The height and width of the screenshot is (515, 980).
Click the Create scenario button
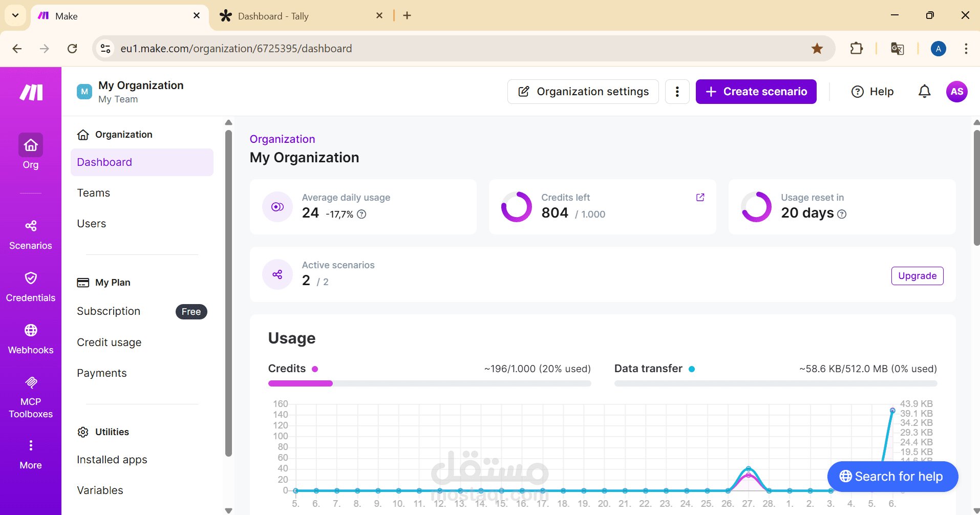tap(756, 92)
